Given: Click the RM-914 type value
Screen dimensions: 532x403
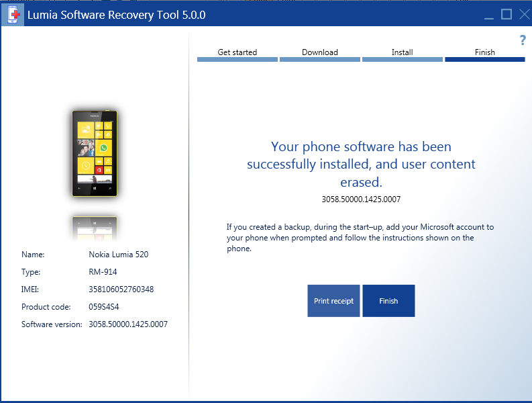Looking at the screenshot, I should (x=102, y=272).
